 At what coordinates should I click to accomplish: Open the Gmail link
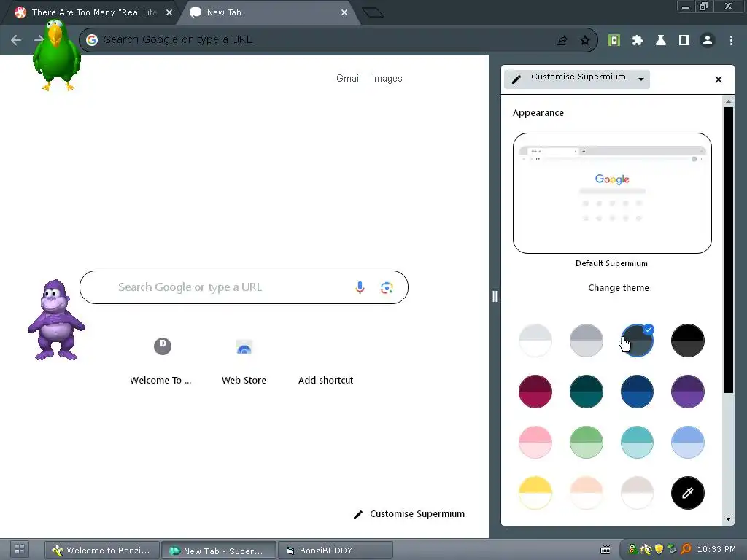pyautogui.click(x=349, y=79)
